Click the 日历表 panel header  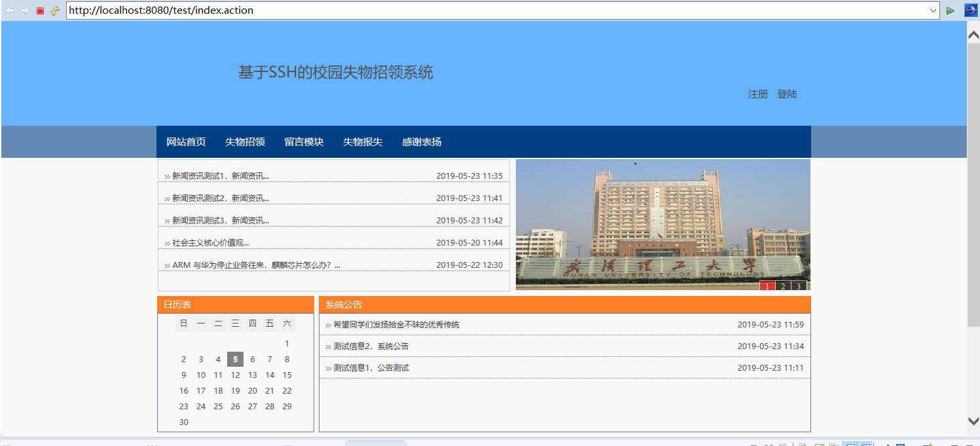coord(236,305)
